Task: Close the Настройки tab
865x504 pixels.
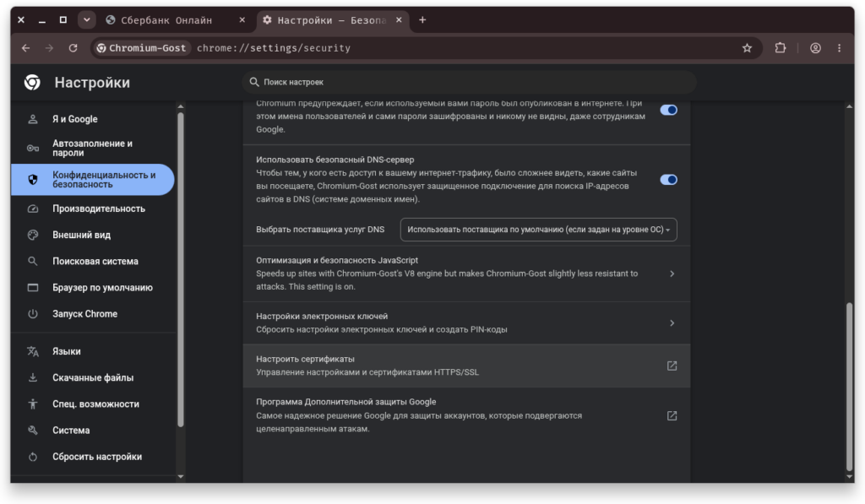Action: click(399, 20)
